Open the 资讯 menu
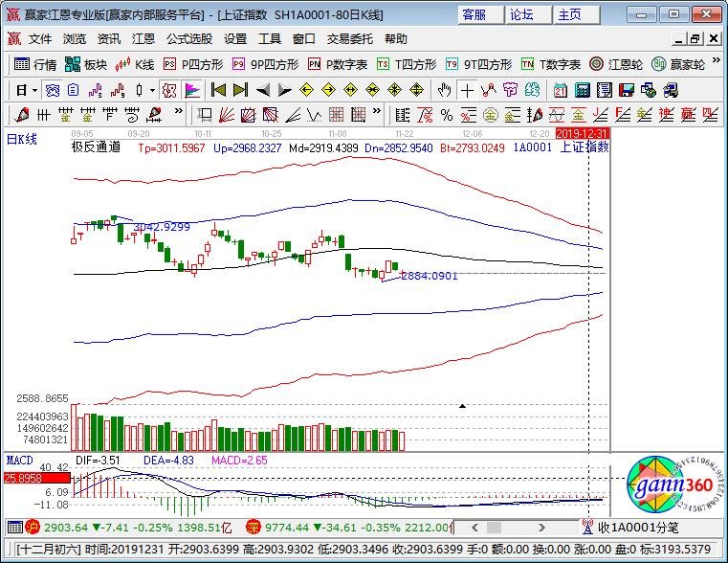 coord(109,39)
